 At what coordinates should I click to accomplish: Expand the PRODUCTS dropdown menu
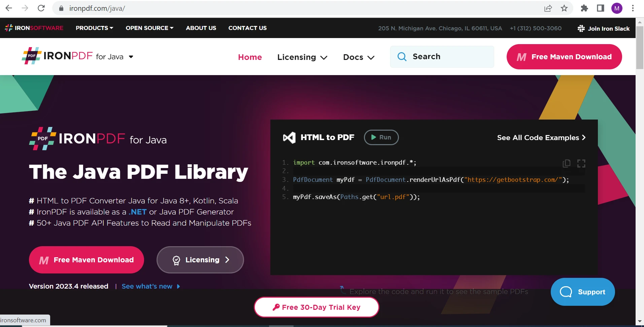click(x=95, y=28)
